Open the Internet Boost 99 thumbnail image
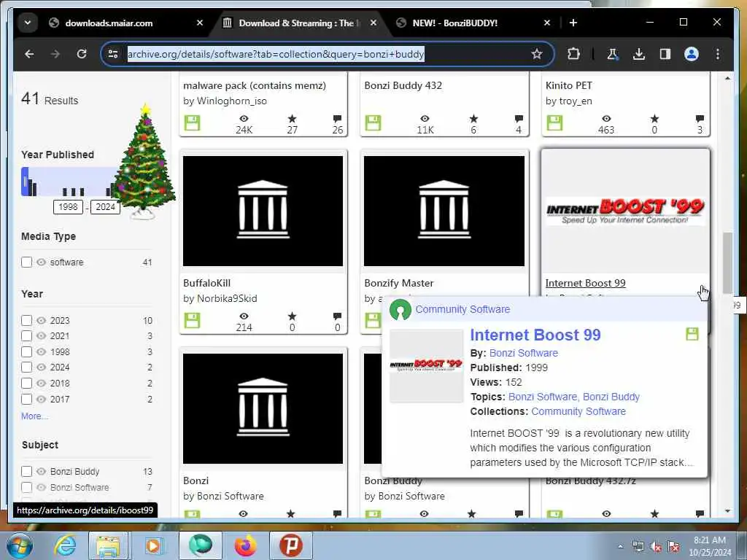 625,211
